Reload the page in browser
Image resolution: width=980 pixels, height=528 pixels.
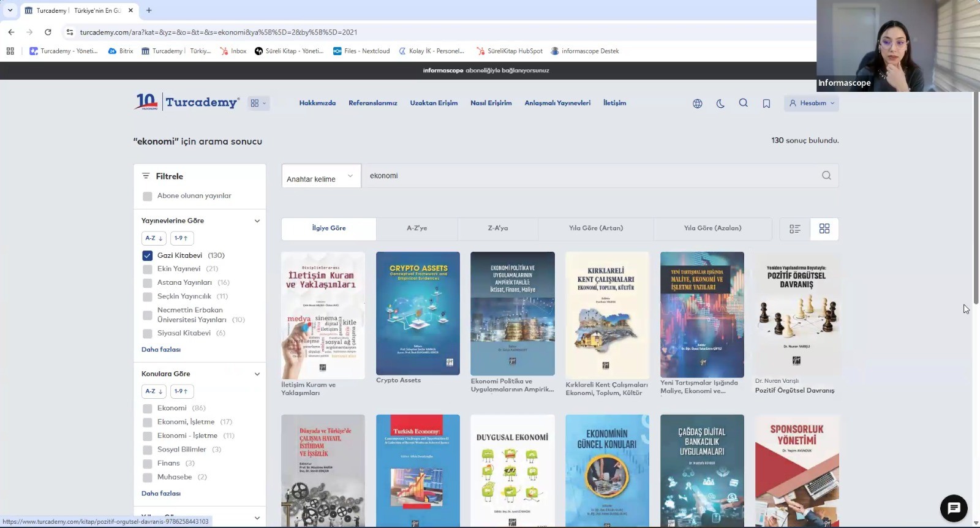48,32
